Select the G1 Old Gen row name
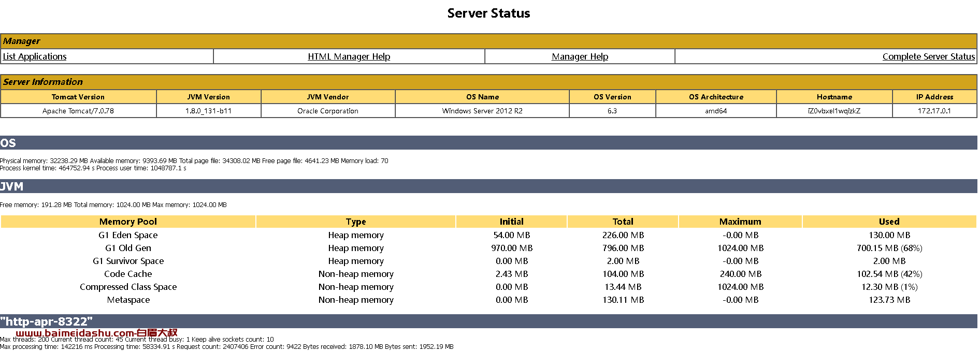 [128, 248]
